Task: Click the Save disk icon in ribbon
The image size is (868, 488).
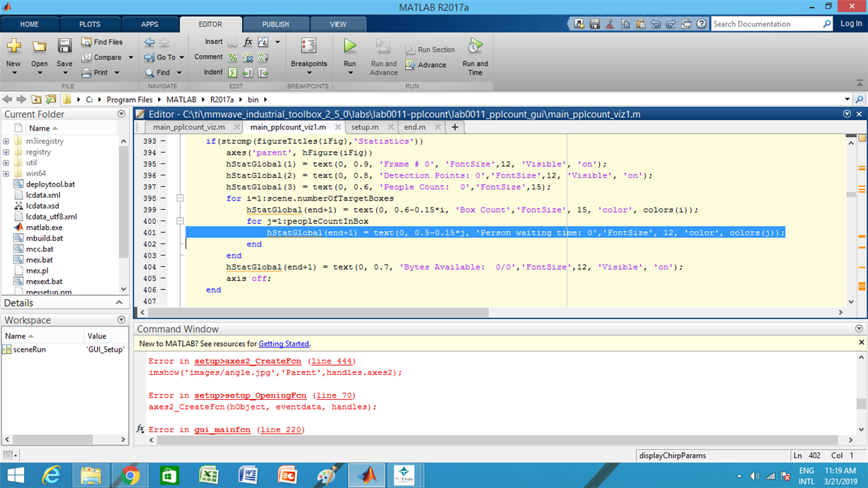Action: coord(64,47)
